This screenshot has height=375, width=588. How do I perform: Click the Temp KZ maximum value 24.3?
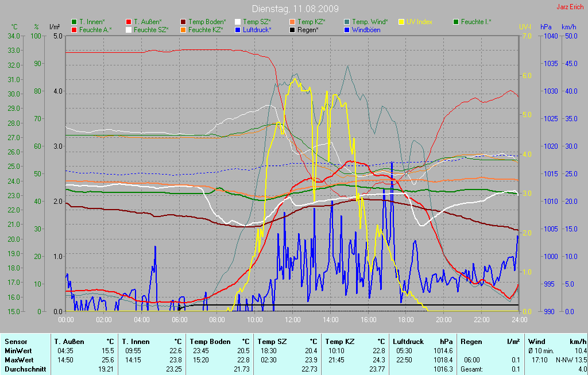pos(379,360)
